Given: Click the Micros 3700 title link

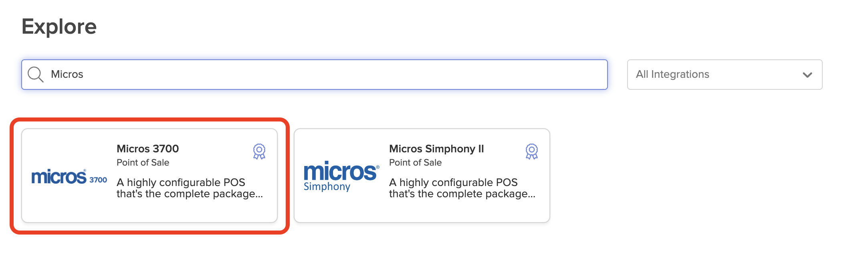Looking at the screenshot, I should pyautogui.click(x=148, y=148).
